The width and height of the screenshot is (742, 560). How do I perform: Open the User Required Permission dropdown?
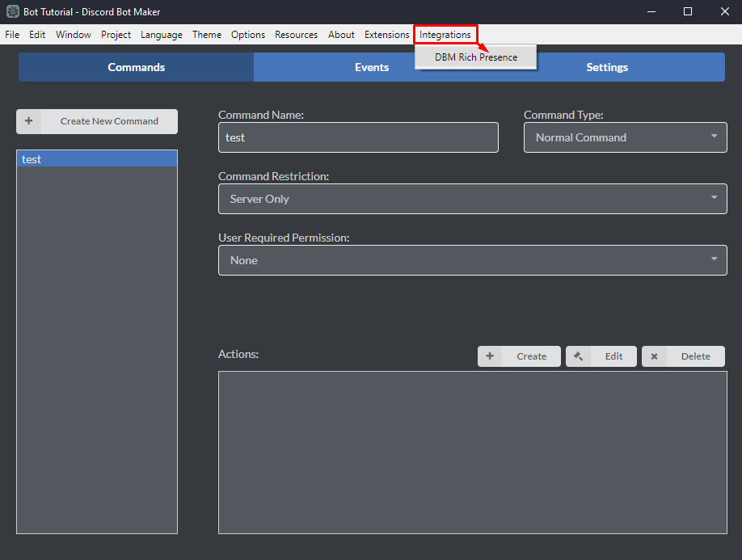click(x=472, y=260)
